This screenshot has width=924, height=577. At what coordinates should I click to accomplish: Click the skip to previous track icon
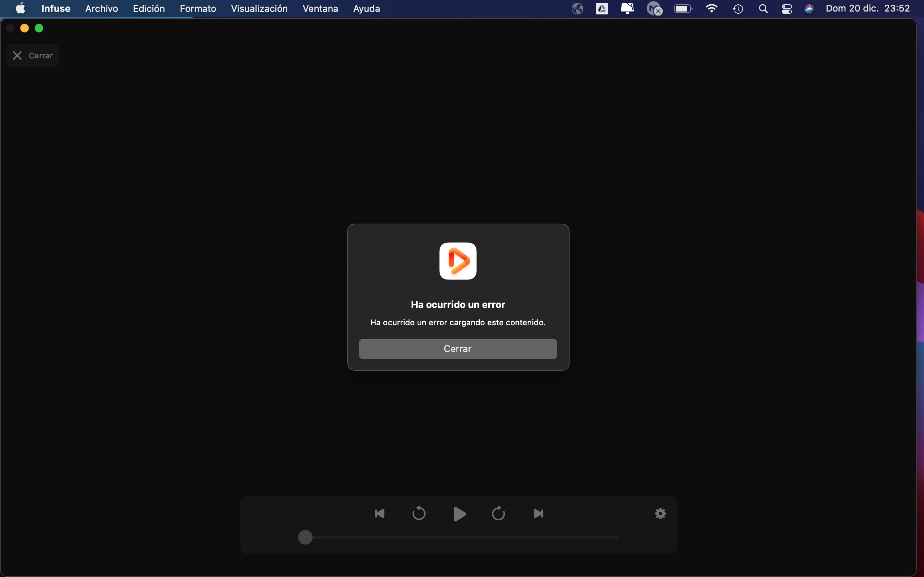pyautogui.click(x=380, y=514)
